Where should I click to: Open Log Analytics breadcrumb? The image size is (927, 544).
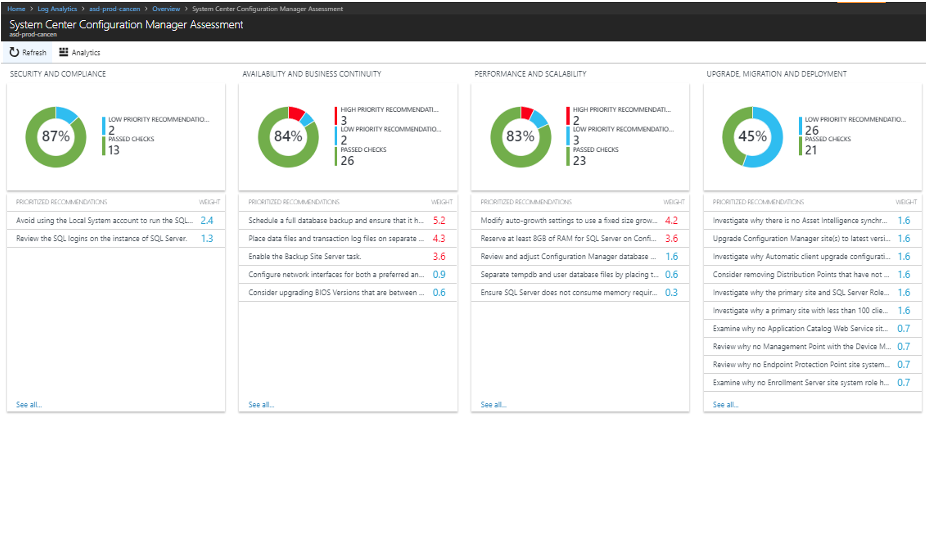pos(57,9)
